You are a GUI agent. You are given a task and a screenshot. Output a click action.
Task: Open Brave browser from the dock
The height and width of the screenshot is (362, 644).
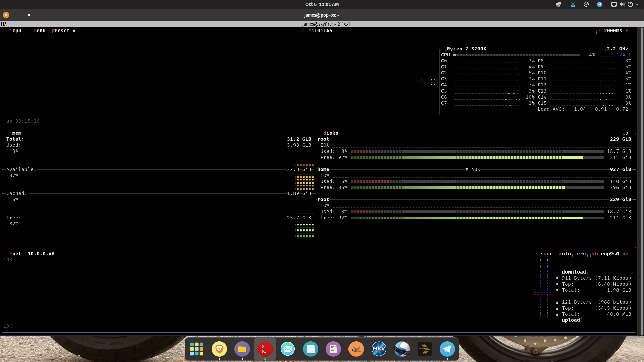click(219, 349)
